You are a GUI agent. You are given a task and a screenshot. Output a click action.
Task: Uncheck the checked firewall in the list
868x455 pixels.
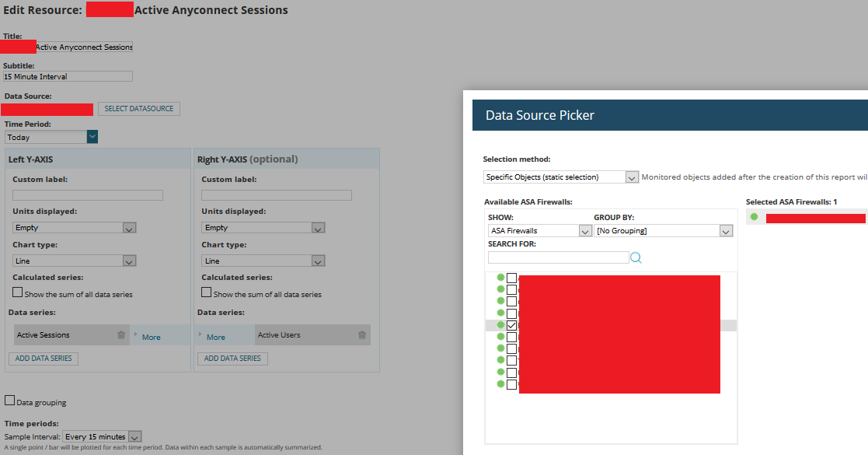tap(511, 325)
